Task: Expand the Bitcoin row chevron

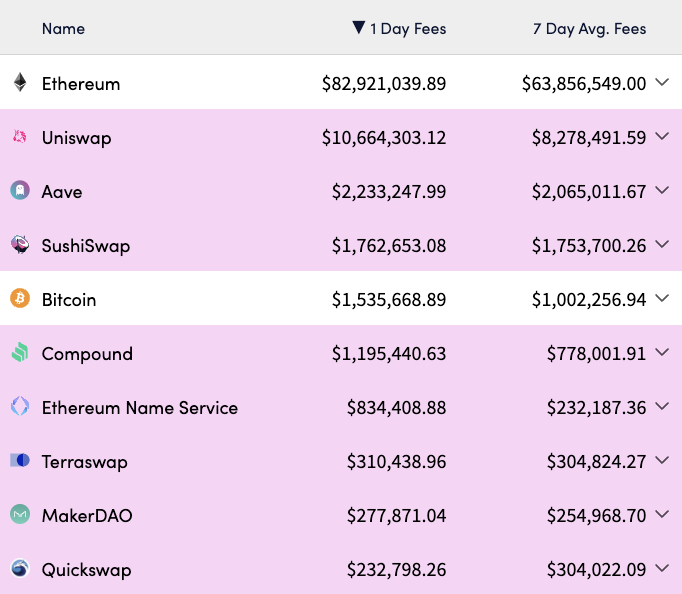Action: click(662, 298)
